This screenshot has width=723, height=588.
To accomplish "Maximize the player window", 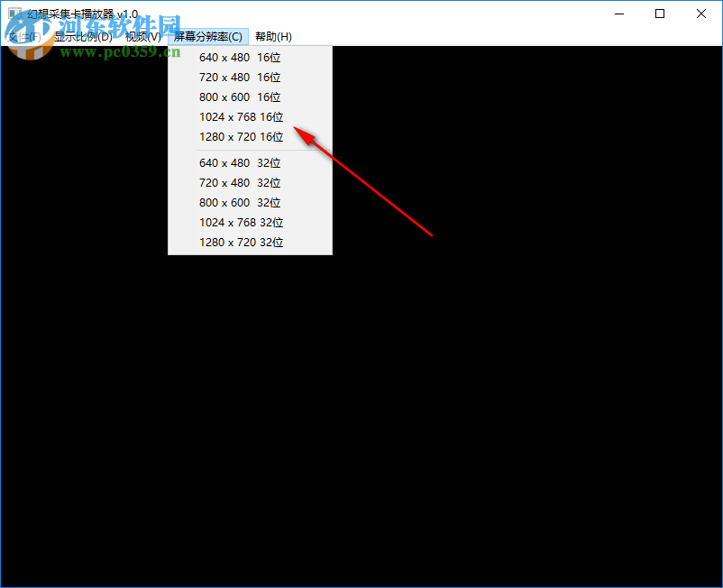I will coord(660,14).
